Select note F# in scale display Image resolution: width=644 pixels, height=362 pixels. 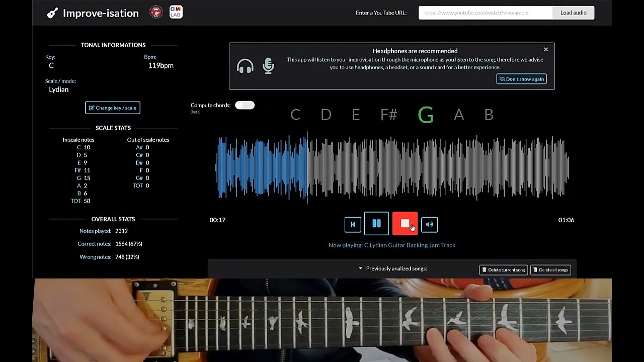tap(389, 115)
